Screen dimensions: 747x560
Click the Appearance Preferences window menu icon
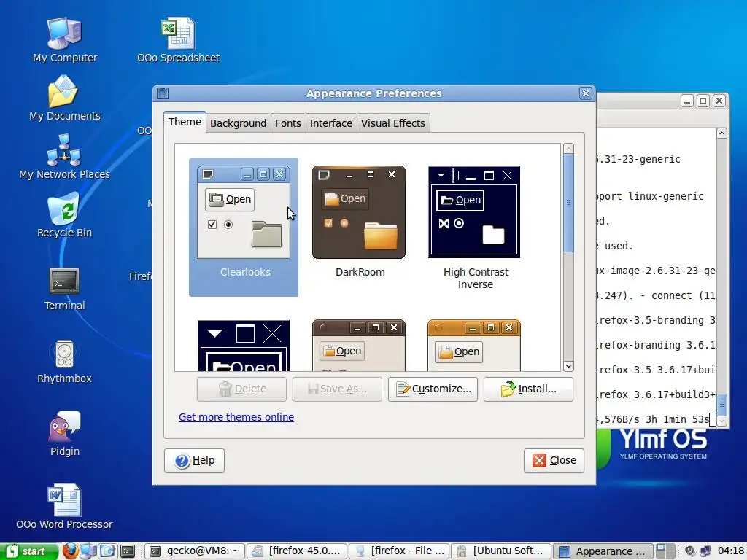point(163,93)
